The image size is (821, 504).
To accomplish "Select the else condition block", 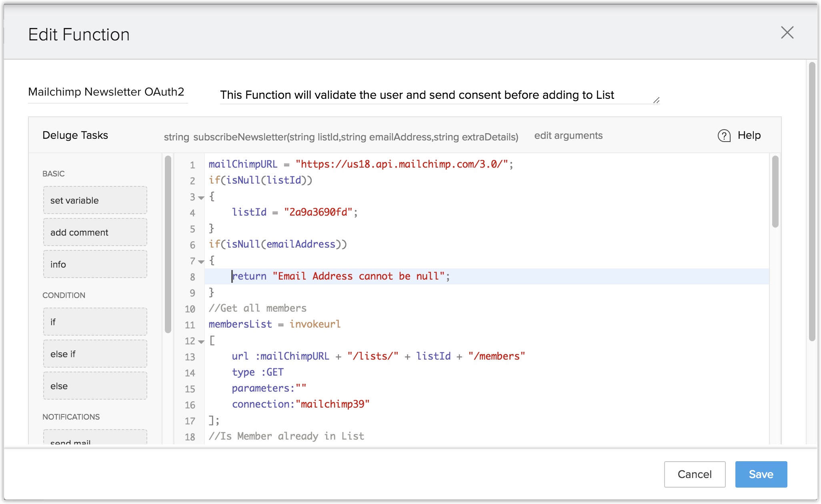I will click(x=95, y=386).
